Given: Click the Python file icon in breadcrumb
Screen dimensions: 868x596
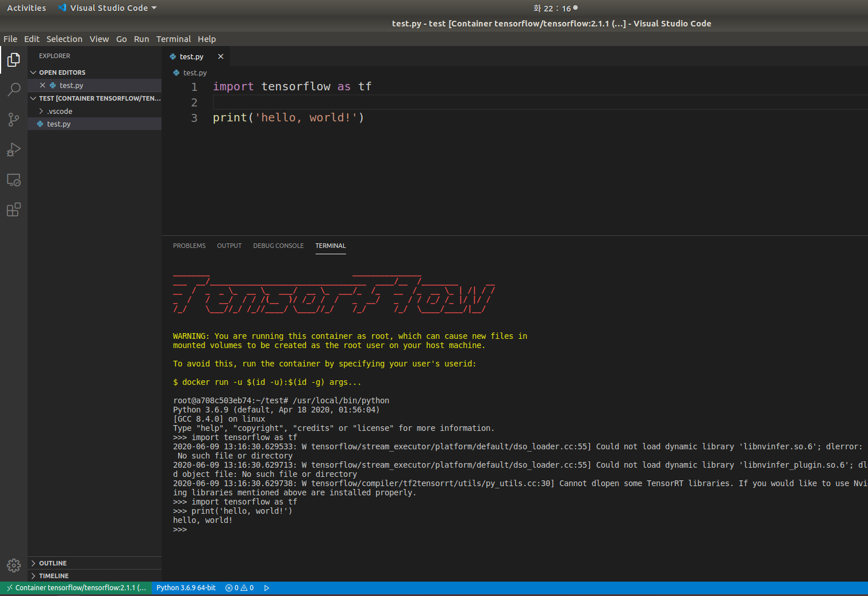Looking at the screenshot, I should [x=176, y=73].
